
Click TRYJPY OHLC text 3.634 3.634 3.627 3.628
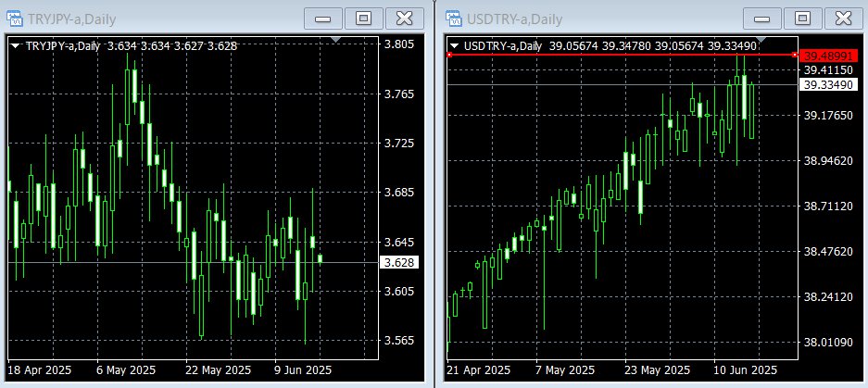(172, 46)
